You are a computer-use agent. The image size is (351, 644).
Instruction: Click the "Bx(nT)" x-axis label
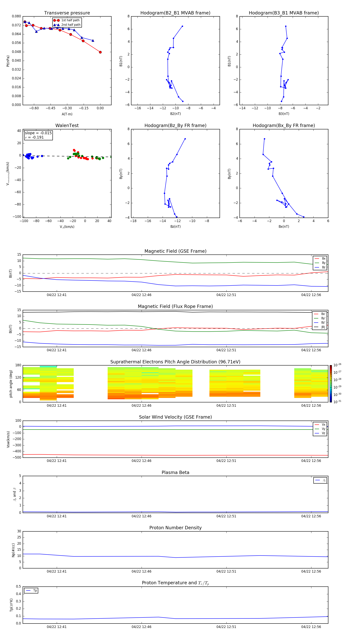pos(284,227)
